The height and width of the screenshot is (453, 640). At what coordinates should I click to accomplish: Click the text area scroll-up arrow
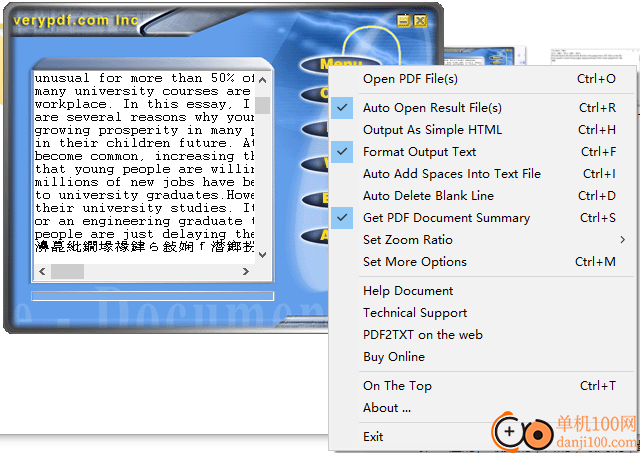pyautogui.click(x=262, y=80)
